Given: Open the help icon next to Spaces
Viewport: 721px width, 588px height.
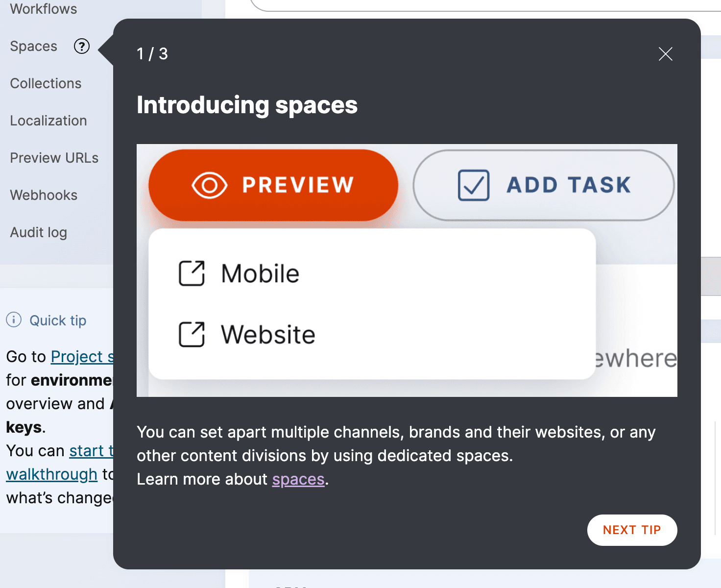Looking at the screenshot, I should click(x=82, y=47).
